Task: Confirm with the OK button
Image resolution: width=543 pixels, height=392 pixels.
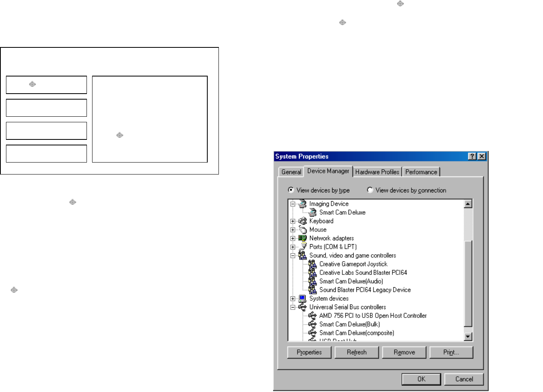Action: tap(421, 379)
